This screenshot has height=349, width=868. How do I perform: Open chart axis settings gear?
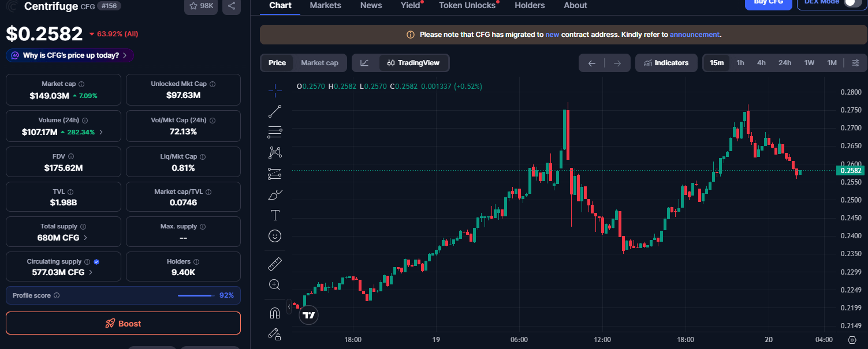852,340
